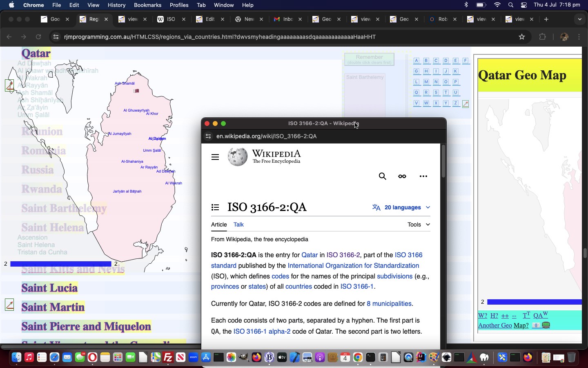This screenshot has width=588, height=368.
Task: Open the History menu
Action: (116, 5)
